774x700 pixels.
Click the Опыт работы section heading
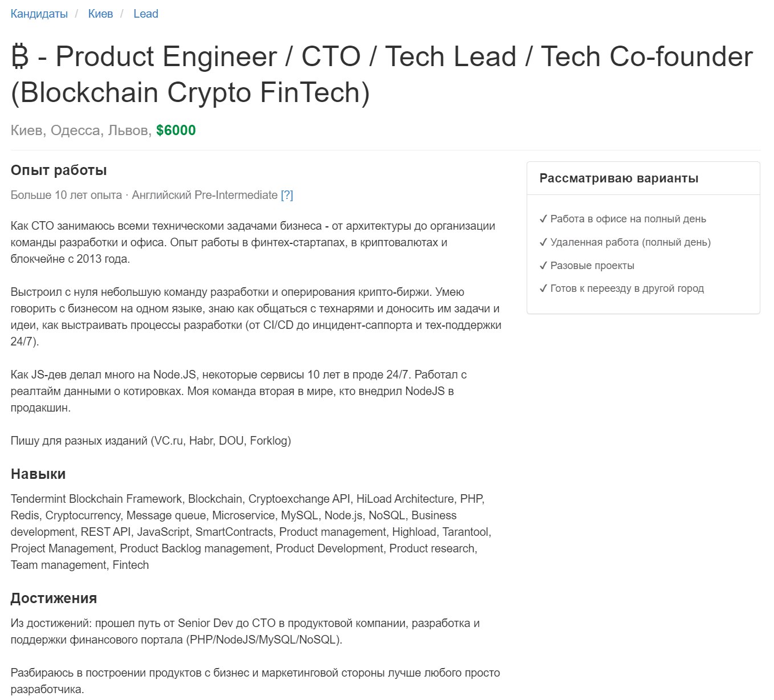pyautogui.click(x=59, y=170)
